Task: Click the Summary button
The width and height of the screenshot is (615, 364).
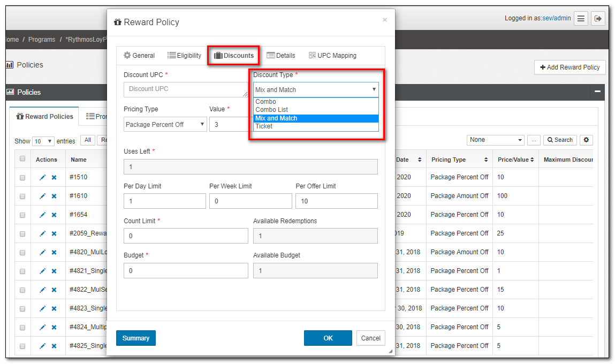Action: pos(136,338)
